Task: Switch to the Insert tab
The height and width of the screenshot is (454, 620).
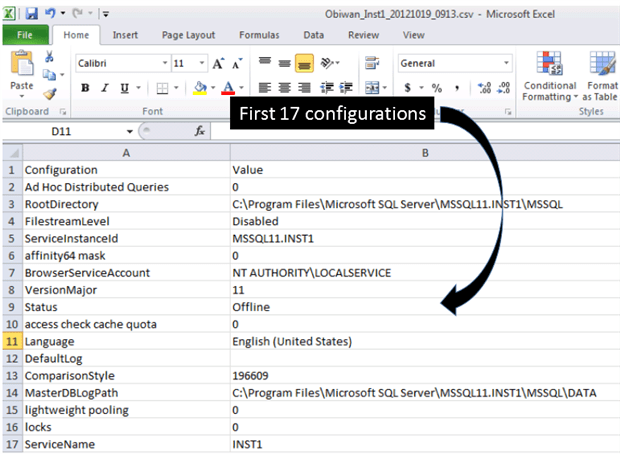Action: point(125,35)
